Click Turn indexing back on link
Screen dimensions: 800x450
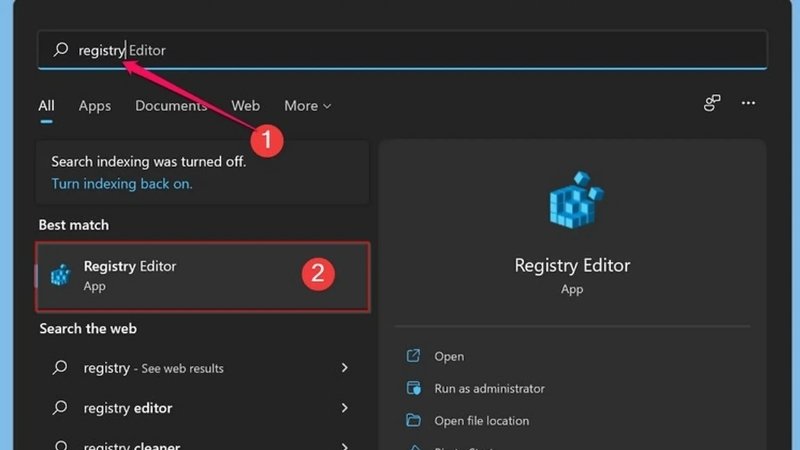(x=122, y=184)
